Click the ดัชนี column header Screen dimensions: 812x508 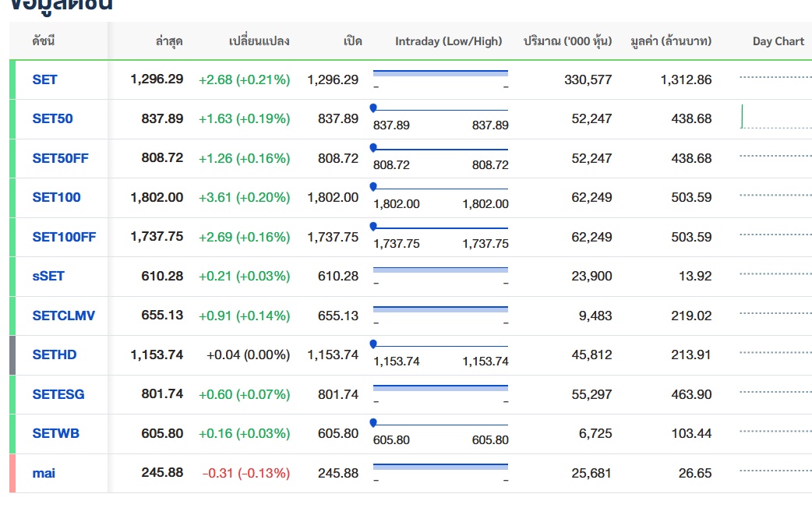[x=44, y=41]
